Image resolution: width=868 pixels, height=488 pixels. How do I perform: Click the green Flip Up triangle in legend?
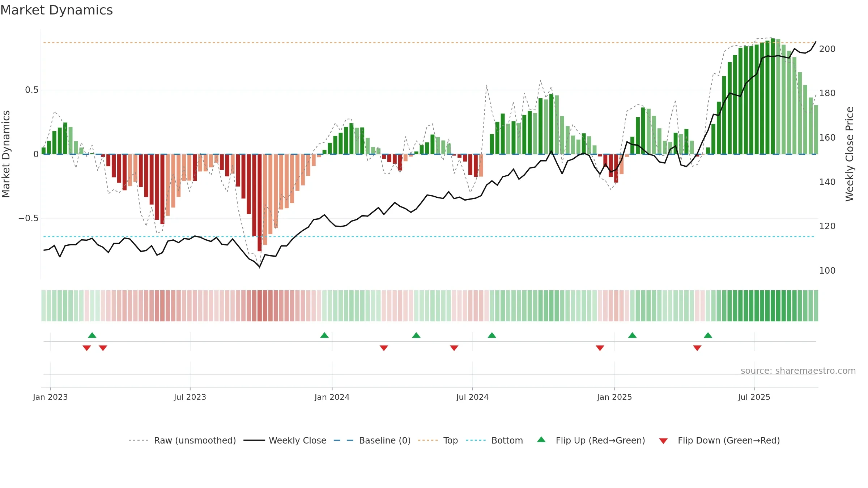(541, 440)
